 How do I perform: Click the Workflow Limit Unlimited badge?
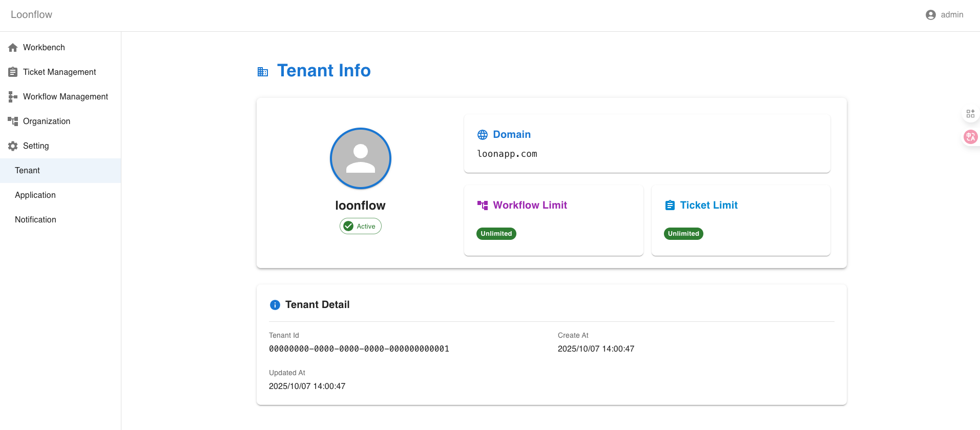point(496,234)
